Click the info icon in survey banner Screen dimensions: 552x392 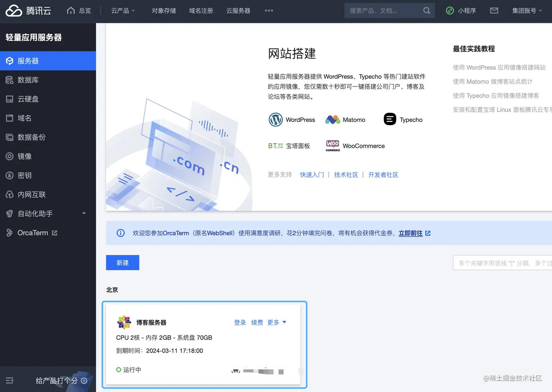click(x=120, y=233)
